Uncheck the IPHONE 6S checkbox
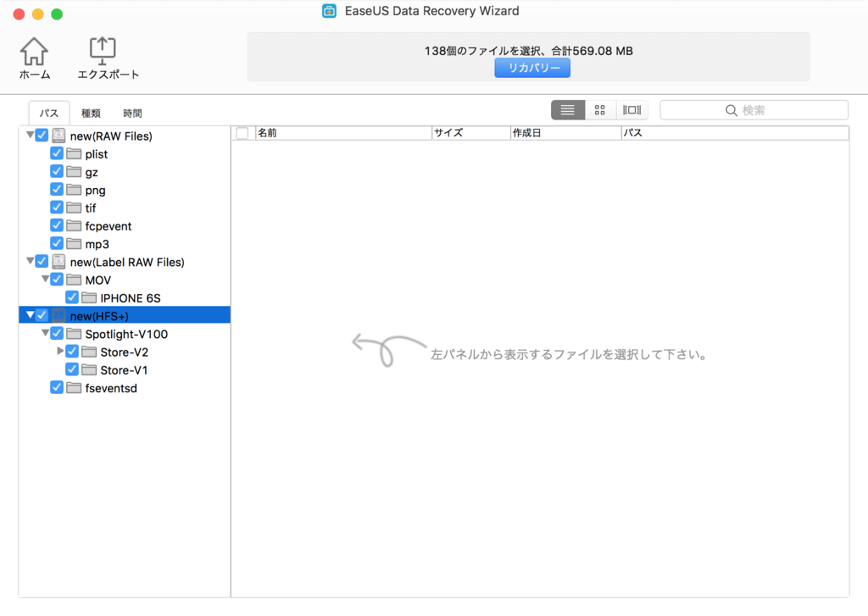This screenshot has width=868, height=616. (71, 297)
